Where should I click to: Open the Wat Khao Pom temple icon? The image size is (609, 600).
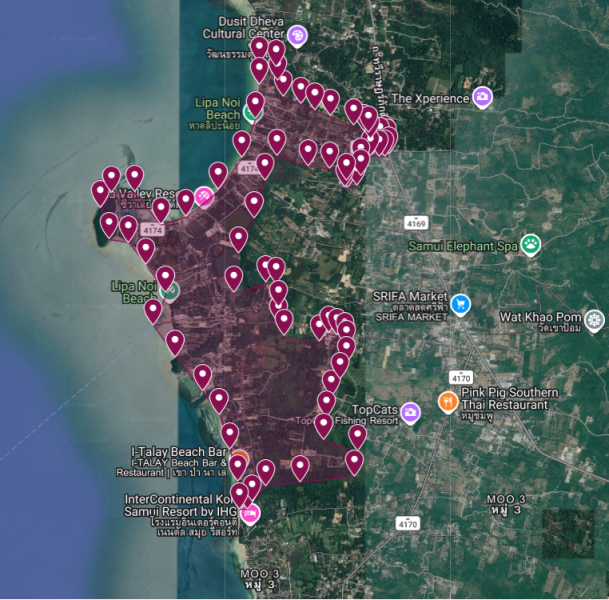(594, 320)
